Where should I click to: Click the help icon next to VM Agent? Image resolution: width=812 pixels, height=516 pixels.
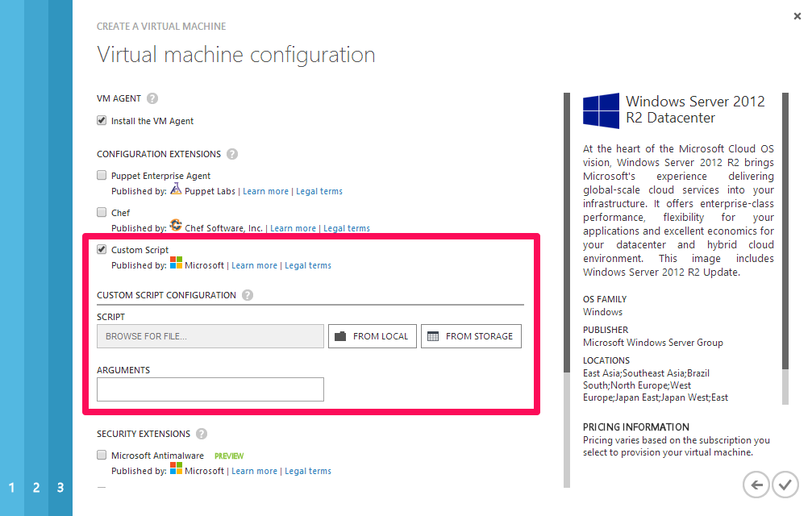152,98
